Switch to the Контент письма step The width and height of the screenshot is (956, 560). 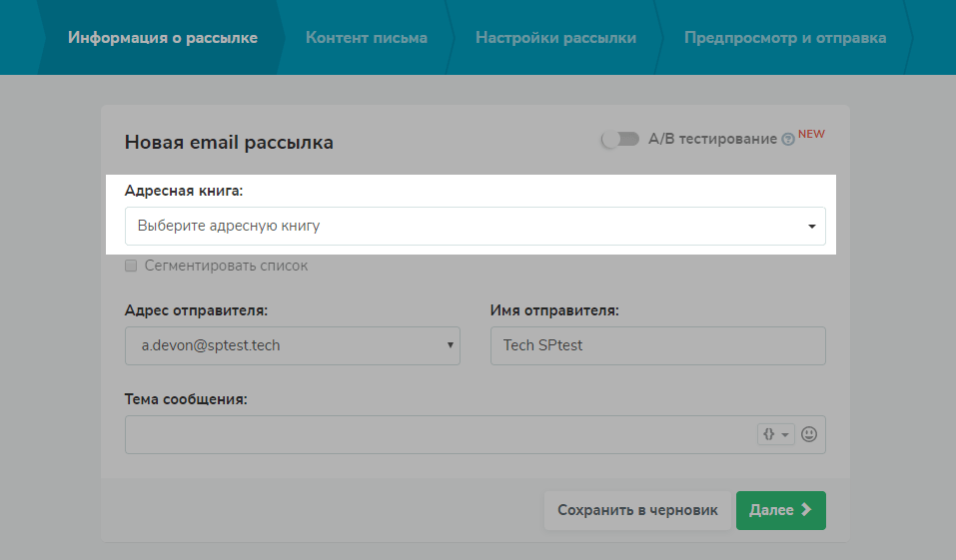(x=367, y=38)
